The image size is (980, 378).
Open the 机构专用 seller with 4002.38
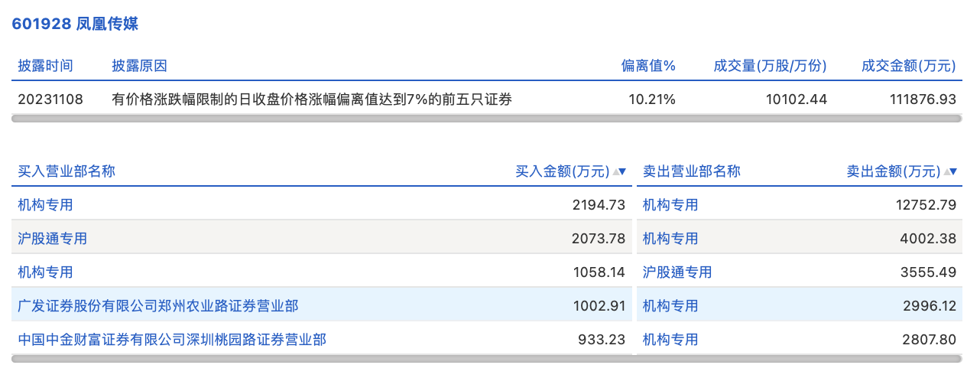pyautogui.click(x=670, y=239)
